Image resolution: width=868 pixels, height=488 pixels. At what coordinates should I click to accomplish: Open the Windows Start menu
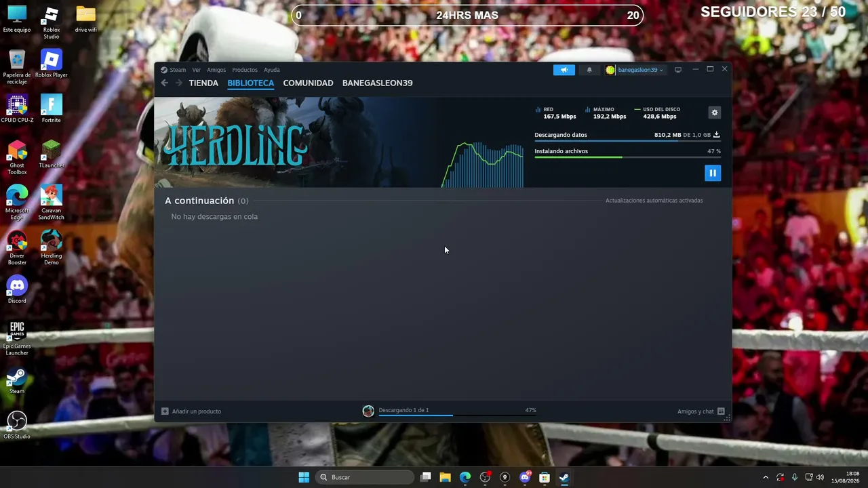pyautogui.click(x=304, y=477)
